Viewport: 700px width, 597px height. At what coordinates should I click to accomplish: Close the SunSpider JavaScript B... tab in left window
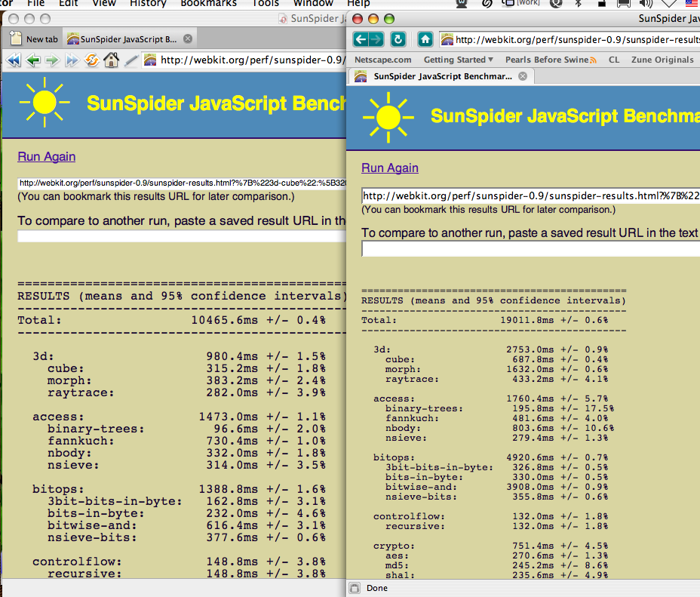pos(188,38)
